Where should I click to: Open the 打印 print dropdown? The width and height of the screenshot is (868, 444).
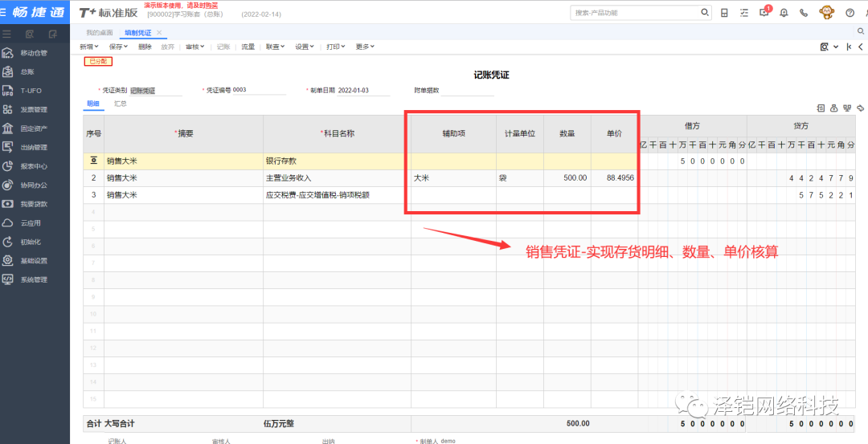click(x=335, y=47)
